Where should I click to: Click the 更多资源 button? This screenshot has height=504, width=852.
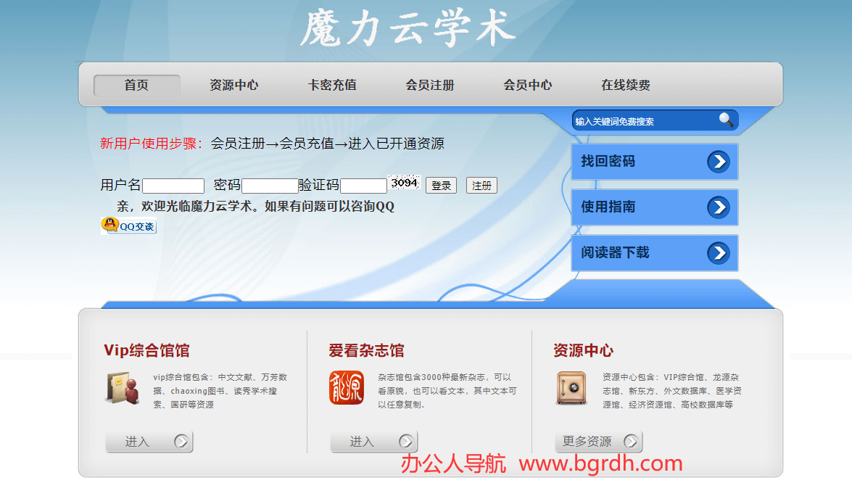[x=598, y=442]
